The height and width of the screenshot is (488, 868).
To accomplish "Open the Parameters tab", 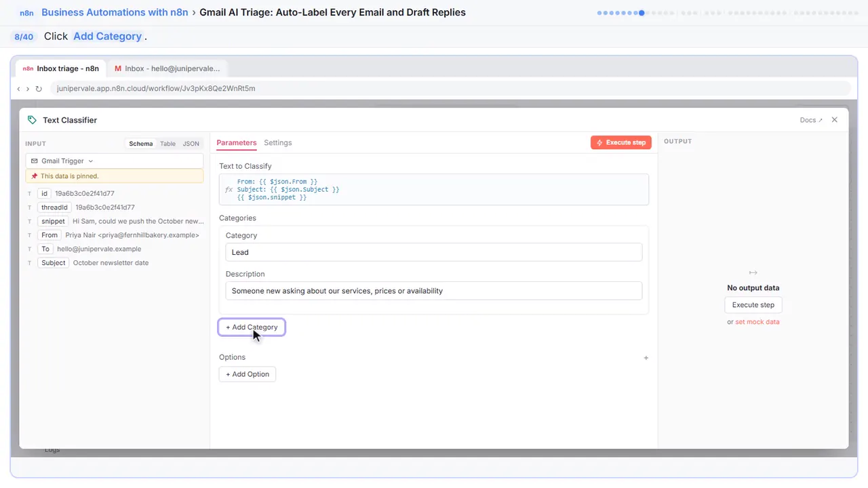I will [x=237, y=143].
